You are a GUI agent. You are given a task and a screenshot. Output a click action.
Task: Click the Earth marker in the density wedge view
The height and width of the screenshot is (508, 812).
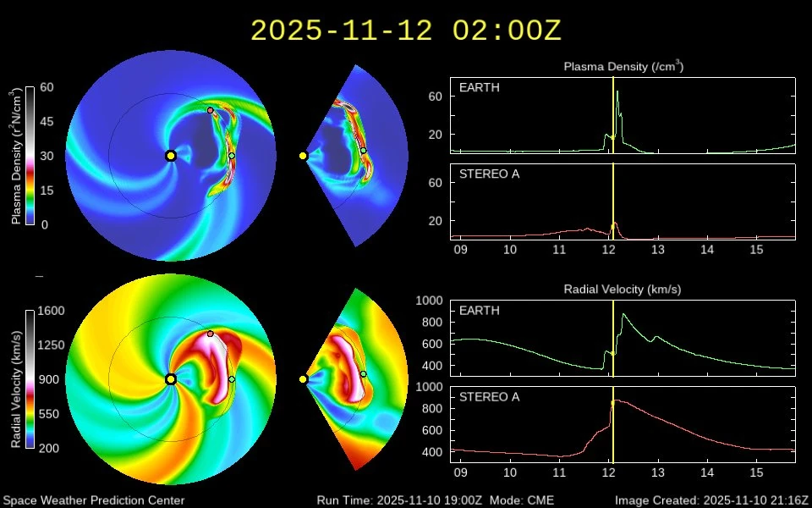pyautogui.click(x=364, y=151)
